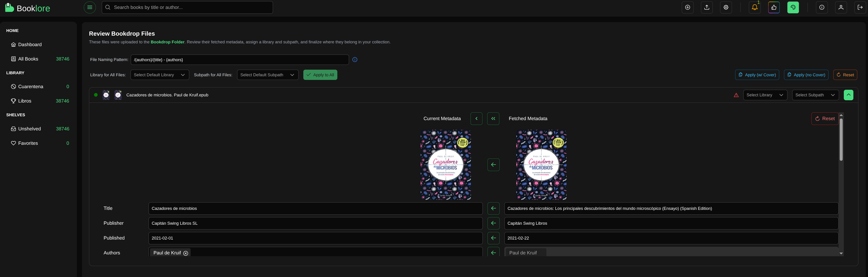
Task: Go to All Books in sidebar
Action: pos(28,59)
